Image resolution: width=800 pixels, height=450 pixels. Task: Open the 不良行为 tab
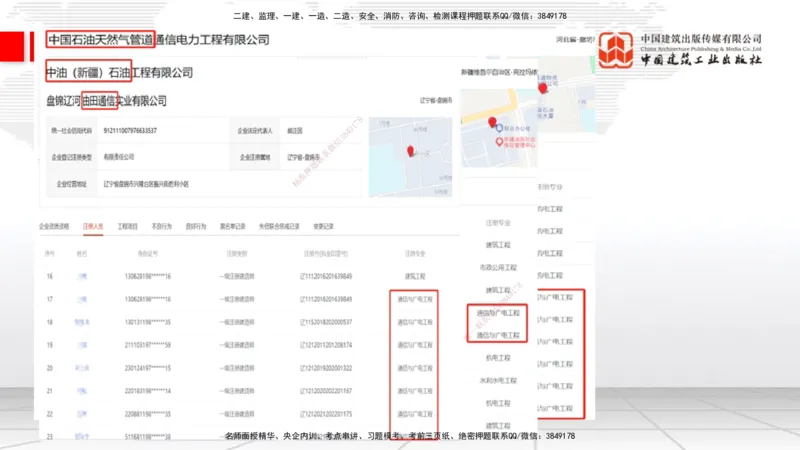click(x=162, y=226)
